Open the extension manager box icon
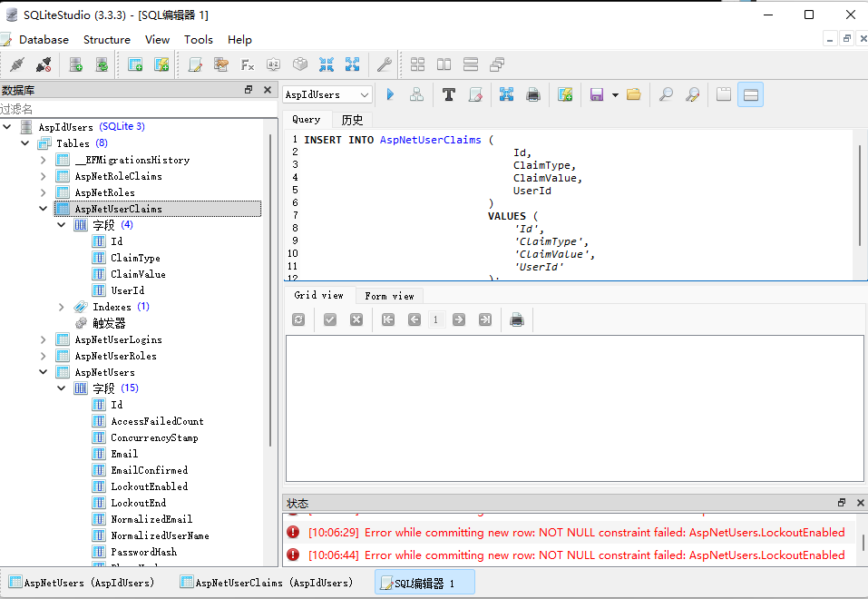The image size is (868, 599). pos(300,64)
